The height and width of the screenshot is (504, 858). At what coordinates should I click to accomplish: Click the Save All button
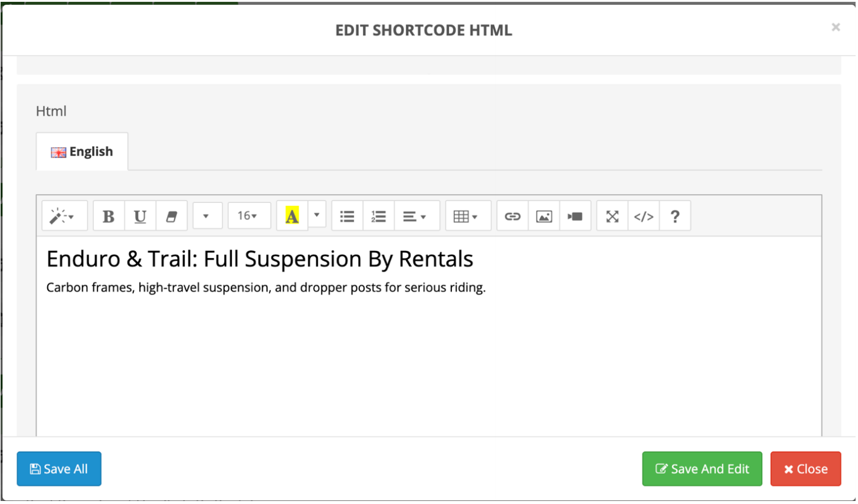point(59,469)
